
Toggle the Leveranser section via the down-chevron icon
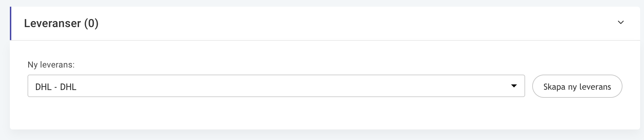[x=621, y=23]
